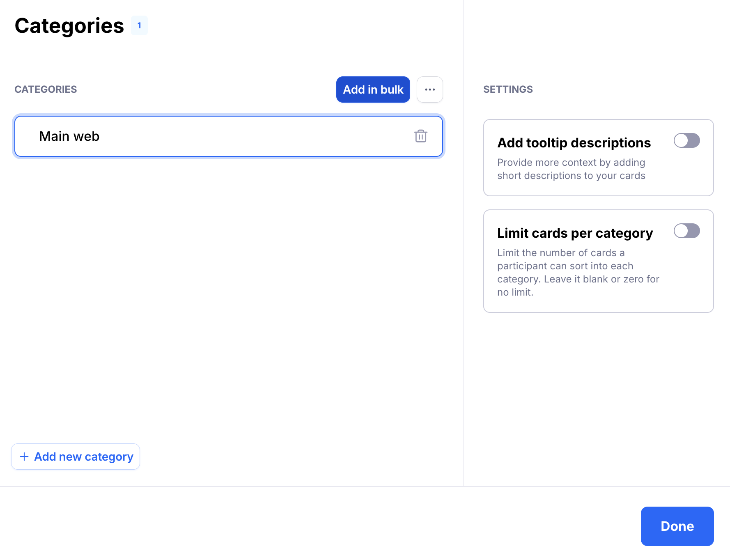730x560 pixels.
Task: Click the Done button
Action: pyautogui.click(x=677, y=526)
